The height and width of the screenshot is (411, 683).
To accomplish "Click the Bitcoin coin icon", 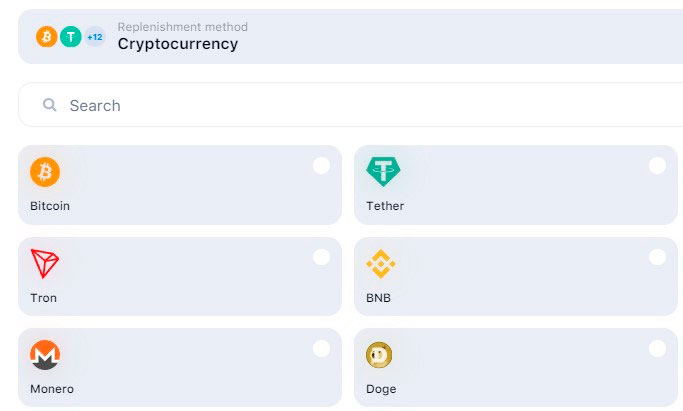I will (x=45, y=172).
